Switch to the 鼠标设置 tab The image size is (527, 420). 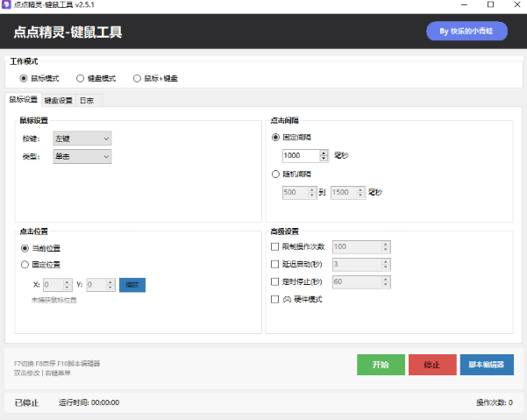pos(23,99)
